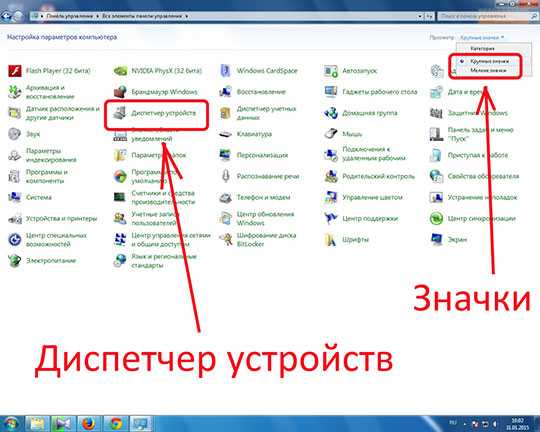Open the NVIDIA PhysX icon
This screenshot has height=432, width=540.
(120, 71)
